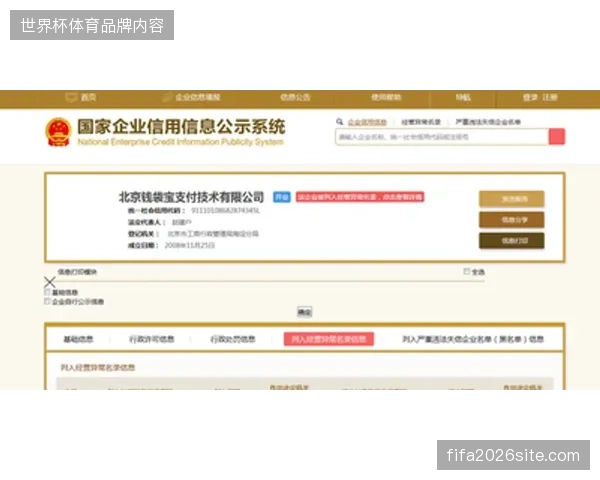Screen dimensions: 600x480
Task: Click the magnifier icon above search box
Action: [339, 122]
